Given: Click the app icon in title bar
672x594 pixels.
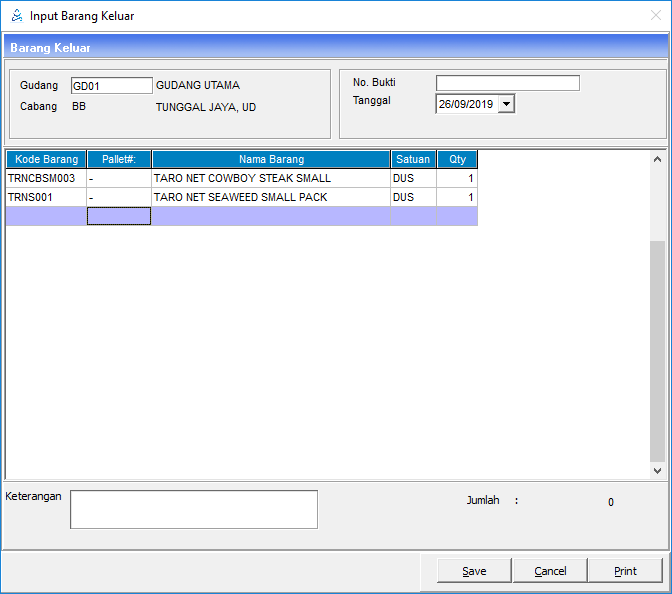Looking at the screenshot, I should [16, 16].
